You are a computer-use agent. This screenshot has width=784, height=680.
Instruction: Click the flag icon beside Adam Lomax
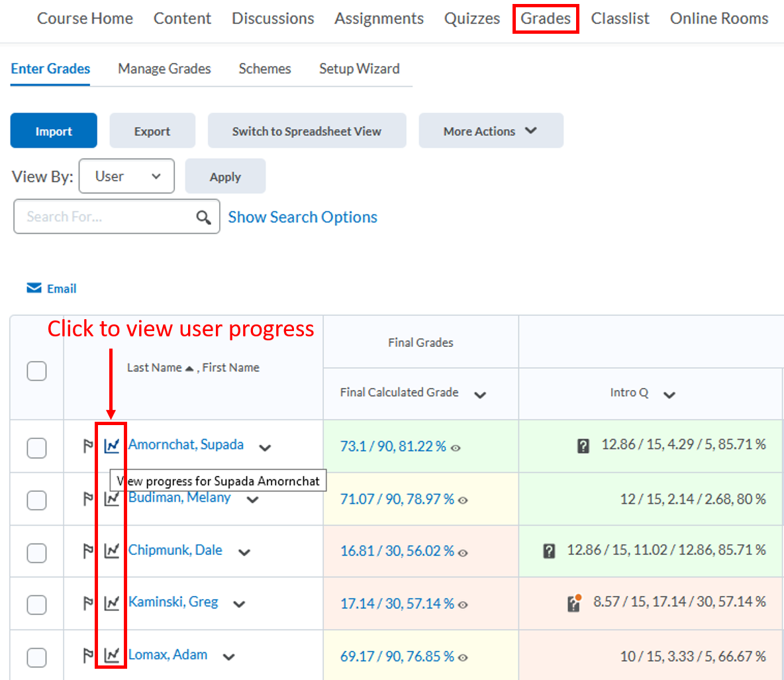[88, 656]
